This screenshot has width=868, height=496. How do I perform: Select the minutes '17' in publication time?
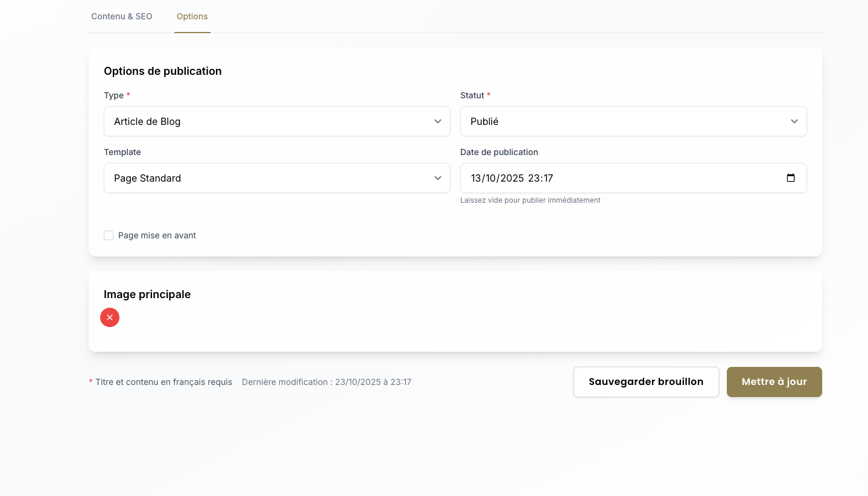tap(548, 178)
